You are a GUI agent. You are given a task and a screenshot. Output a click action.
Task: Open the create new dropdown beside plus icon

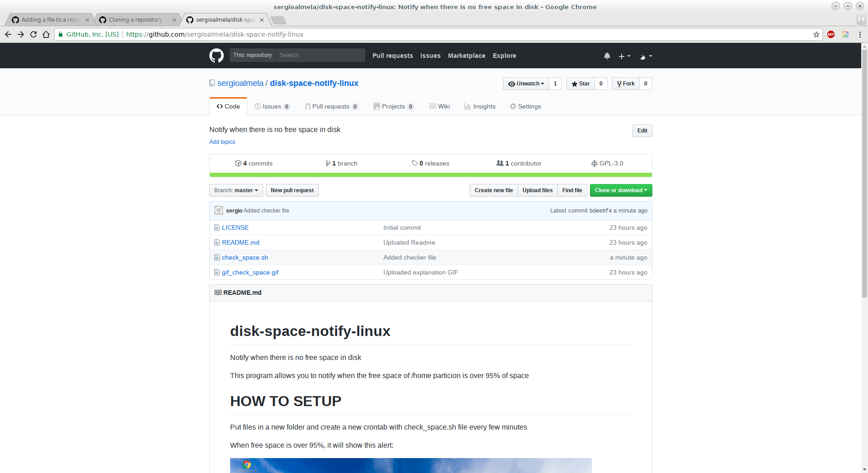coord(623,56)
